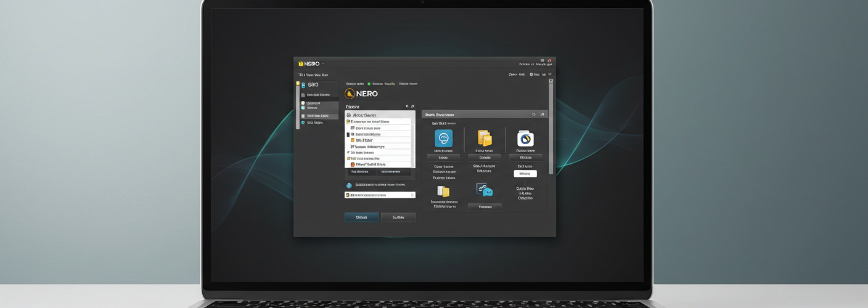Click the button under the top yellow documents icon
Viewport: 868px width, 308px height.
484,158
